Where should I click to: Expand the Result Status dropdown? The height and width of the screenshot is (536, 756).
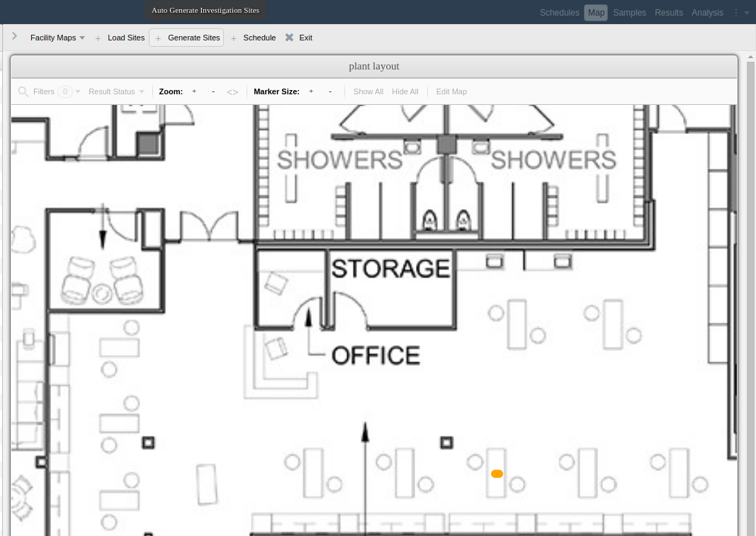click(x=116, y=91)
